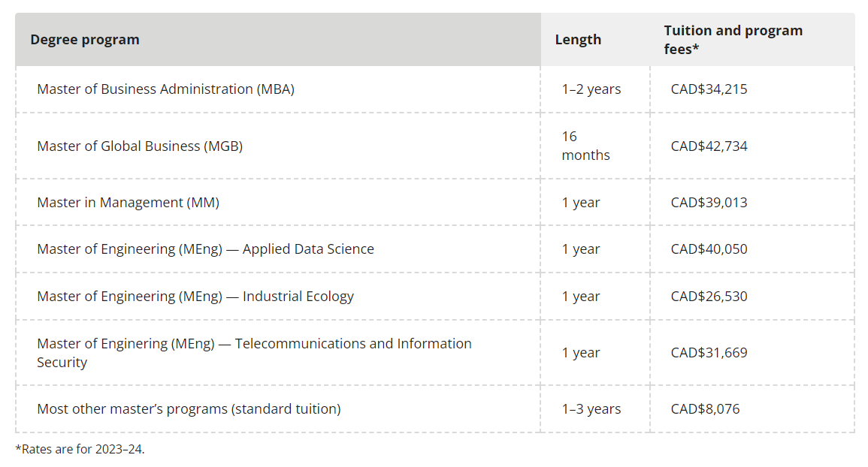The height and width of the screenshot is (467, 868).
Task: Click the tuition amount CAD$40,050
Action: [709, 249]
